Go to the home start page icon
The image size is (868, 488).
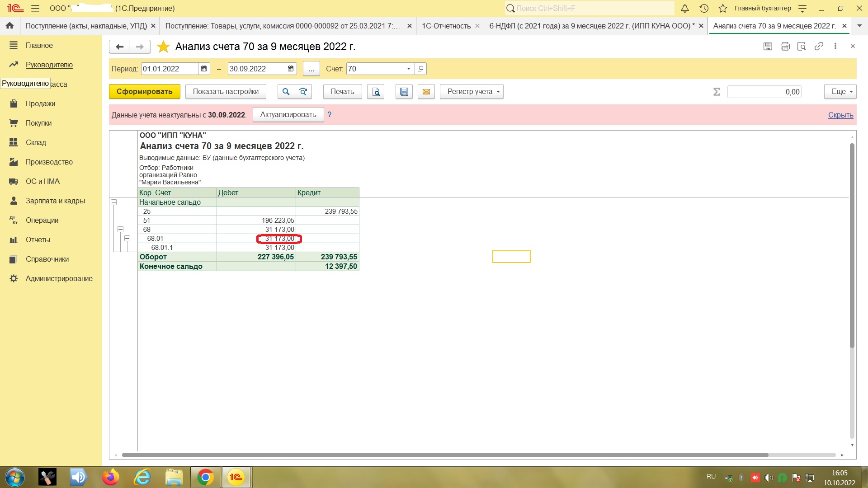coord(9,26)
